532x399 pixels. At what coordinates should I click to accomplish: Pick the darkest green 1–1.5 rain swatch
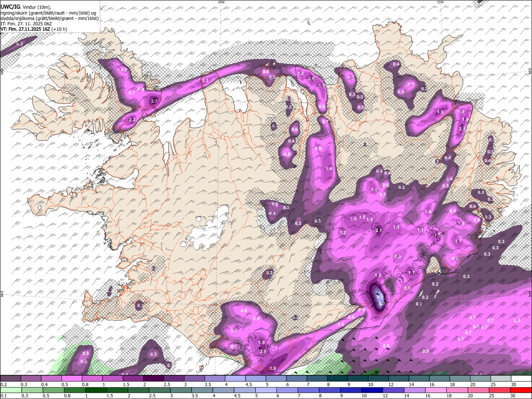click(x=96, y=390)
